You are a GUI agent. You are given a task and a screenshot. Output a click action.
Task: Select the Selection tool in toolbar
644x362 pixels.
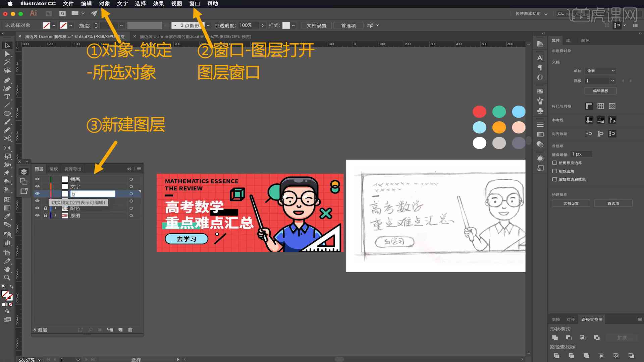click(x=7, y=45)
